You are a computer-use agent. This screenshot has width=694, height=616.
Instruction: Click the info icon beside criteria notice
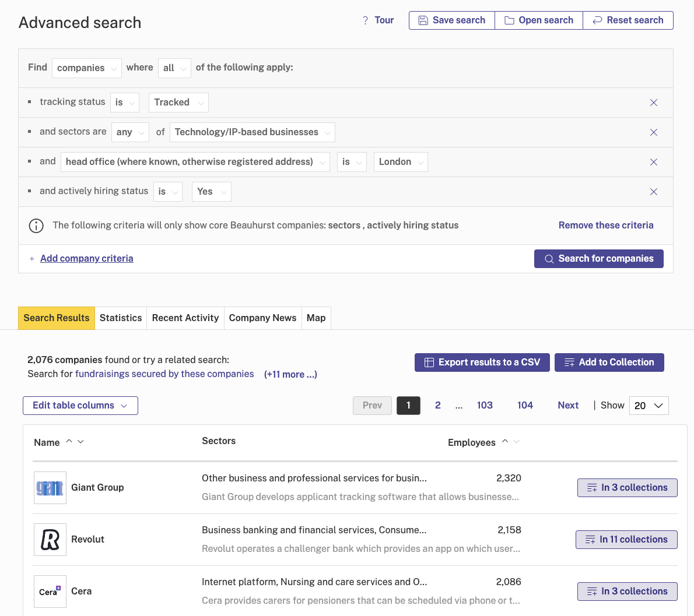36,226
